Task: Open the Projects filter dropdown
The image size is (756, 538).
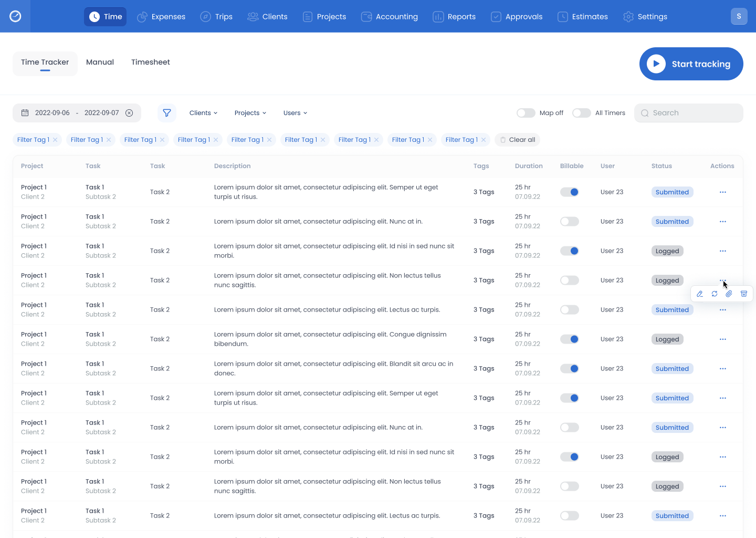Action: click(x=250, y=113)
